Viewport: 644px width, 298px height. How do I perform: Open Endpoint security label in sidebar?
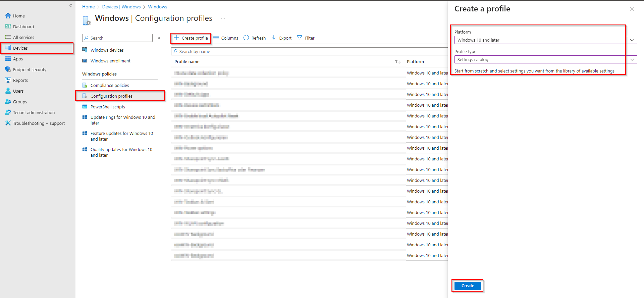pyautogui.click(x=30, y=69)
